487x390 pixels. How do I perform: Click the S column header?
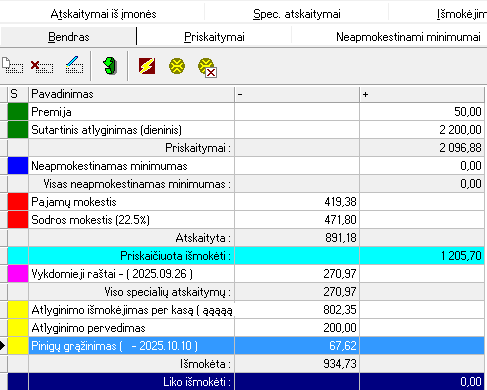click(18, 94)
